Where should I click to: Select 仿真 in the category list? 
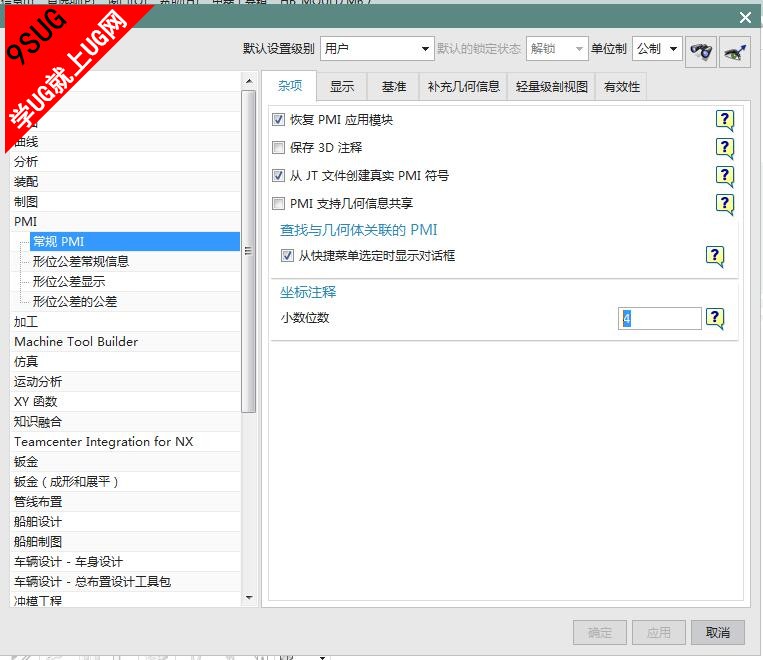coord(125,362)
